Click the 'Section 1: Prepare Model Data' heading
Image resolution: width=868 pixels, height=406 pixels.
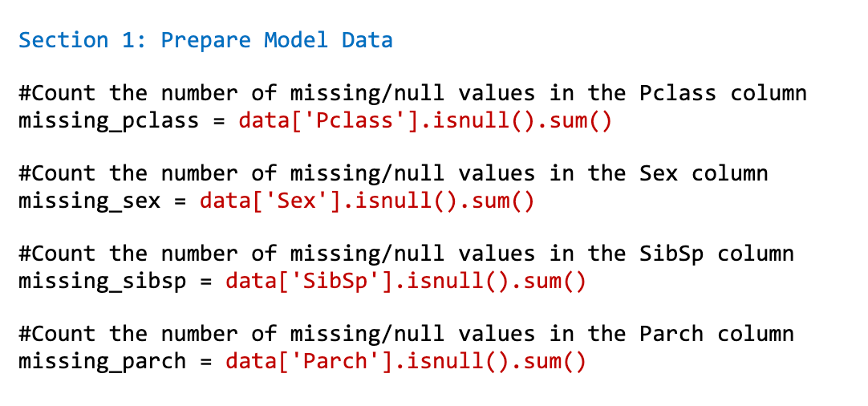(x=205, y=40)
